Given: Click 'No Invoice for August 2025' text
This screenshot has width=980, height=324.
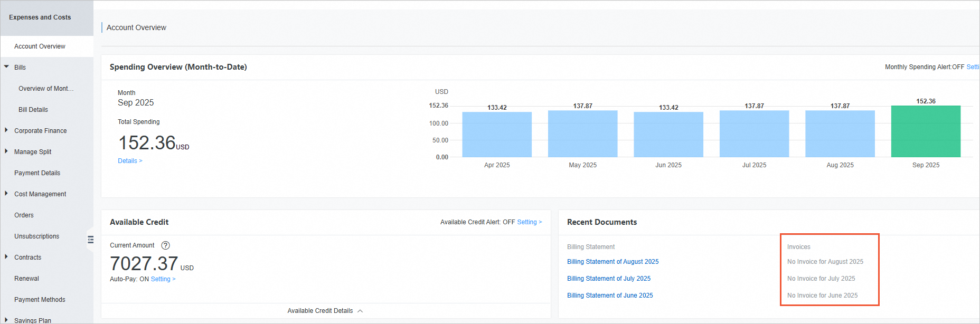Looking at the screenshot, I should pyautogui.click(x=825, y=262).
